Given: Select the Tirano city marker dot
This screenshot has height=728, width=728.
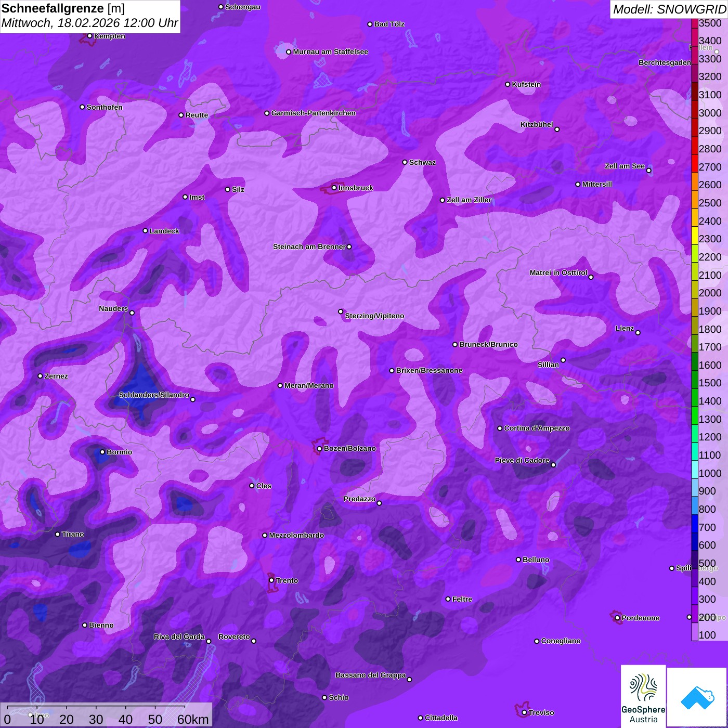Looking at the screenshot, I should pos(58,534).
